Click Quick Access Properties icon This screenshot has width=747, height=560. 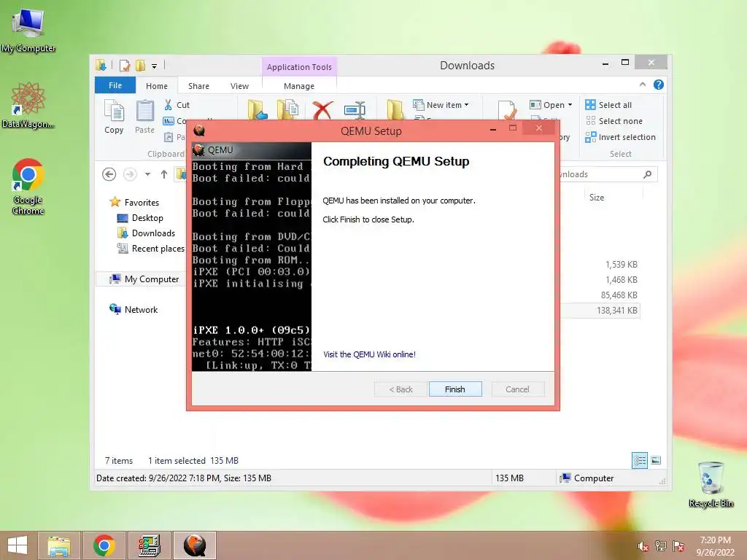125,65
